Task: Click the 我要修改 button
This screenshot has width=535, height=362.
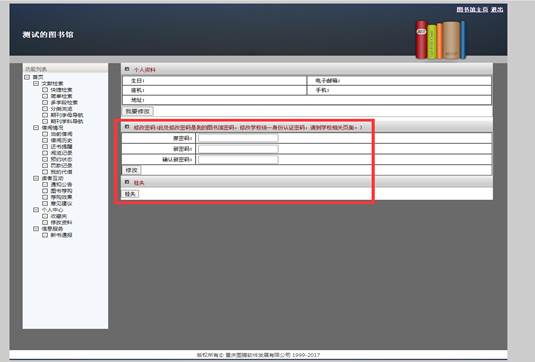Action: pos(138,111)
